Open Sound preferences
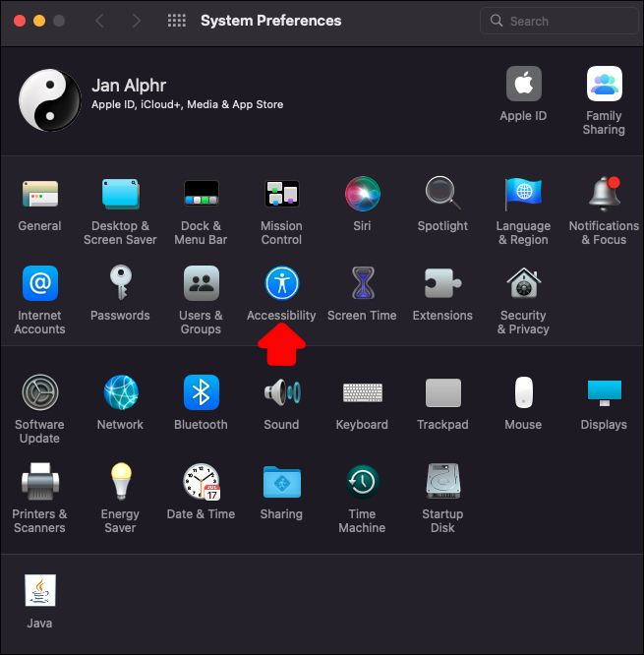The height and width of the screenshot is (655, 644). tap(282, 392)
